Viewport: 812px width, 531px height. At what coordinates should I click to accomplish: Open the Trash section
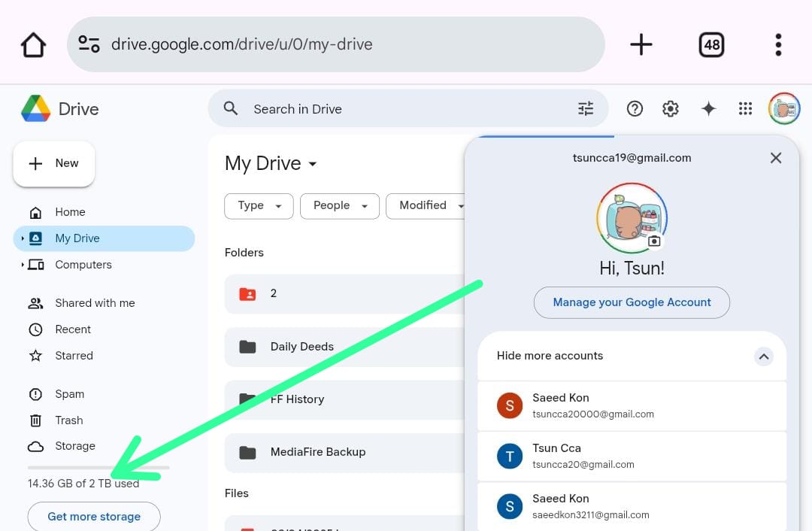[x=68, y=420]
